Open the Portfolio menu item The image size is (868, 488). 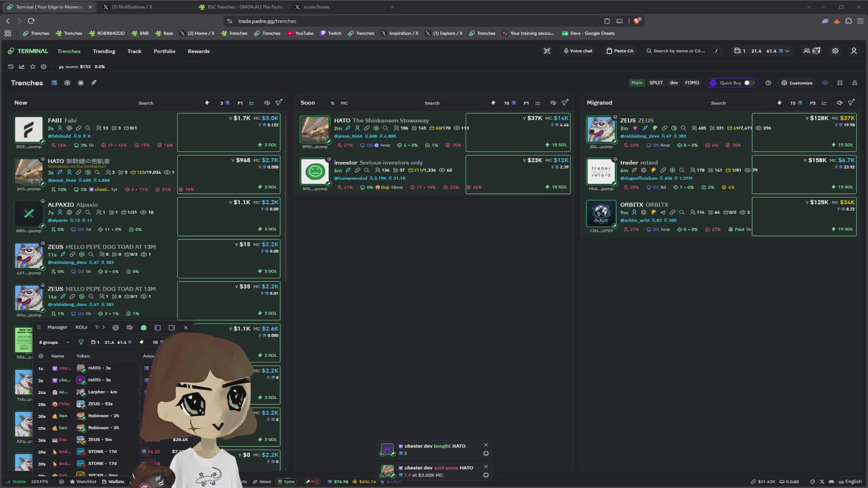point(164,51)
